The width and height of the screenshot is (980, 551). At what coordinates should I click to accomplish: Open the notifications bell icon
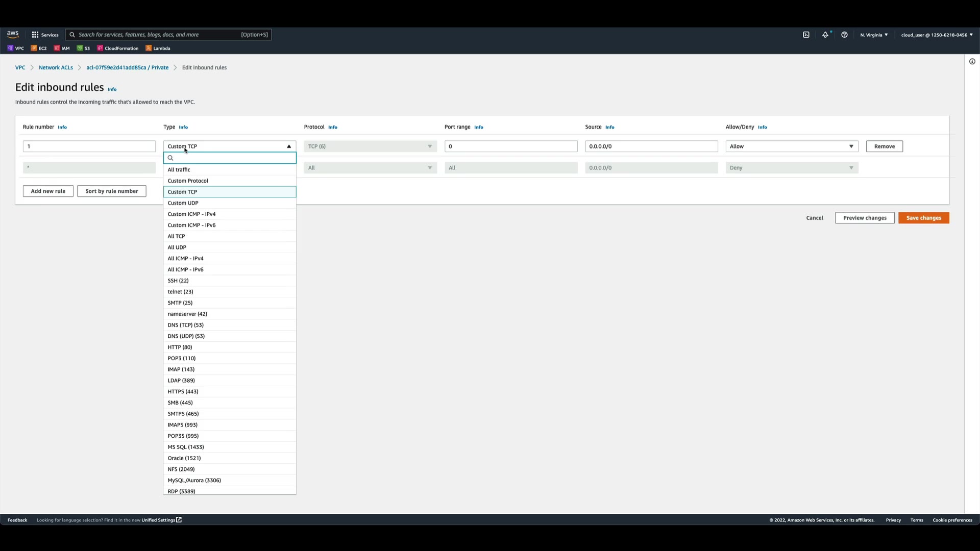[x=825, y=35]
